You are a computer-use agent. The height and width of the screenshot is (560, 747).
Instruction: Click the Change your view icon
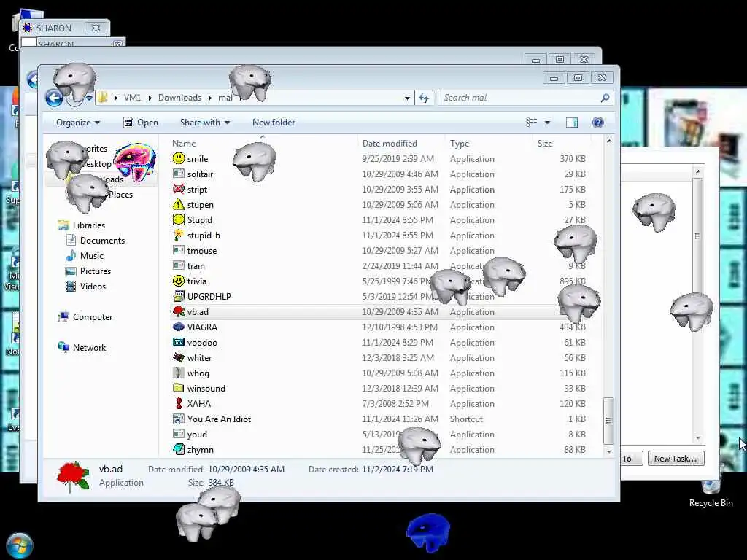(532, 122)
